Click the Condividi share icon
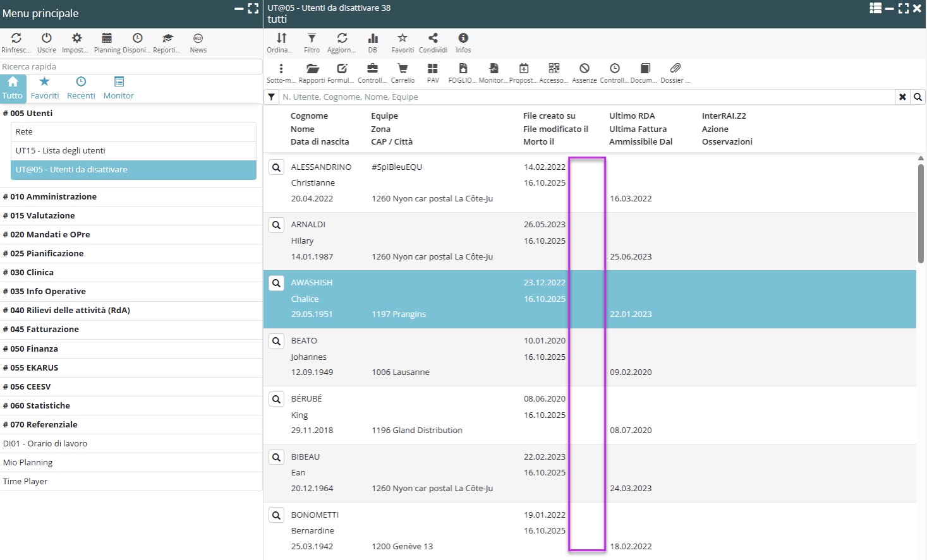This screenshot has height=560, width=927. coord(433,39)
